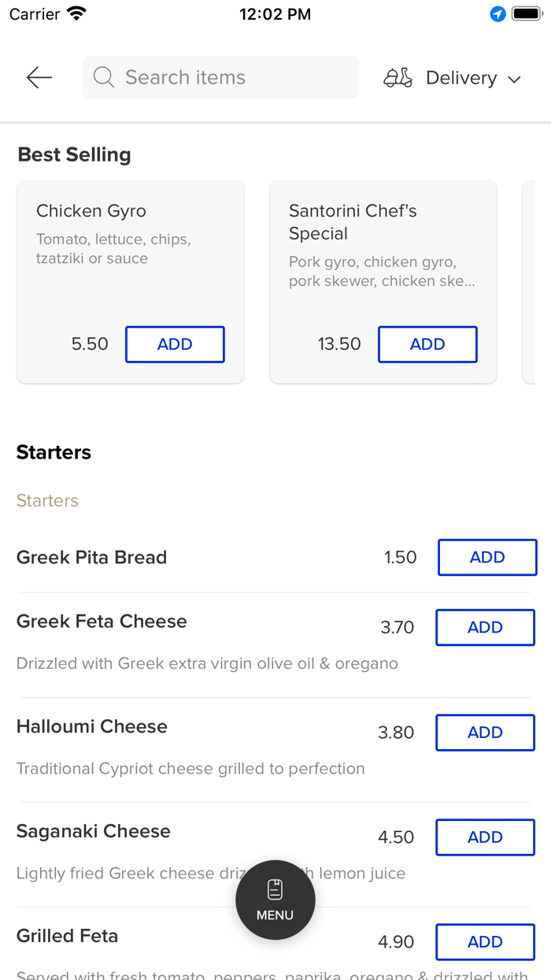Click the magnifier icon in the search bar
This screenshot has width=551, height=980.
[x=103, y=77]
